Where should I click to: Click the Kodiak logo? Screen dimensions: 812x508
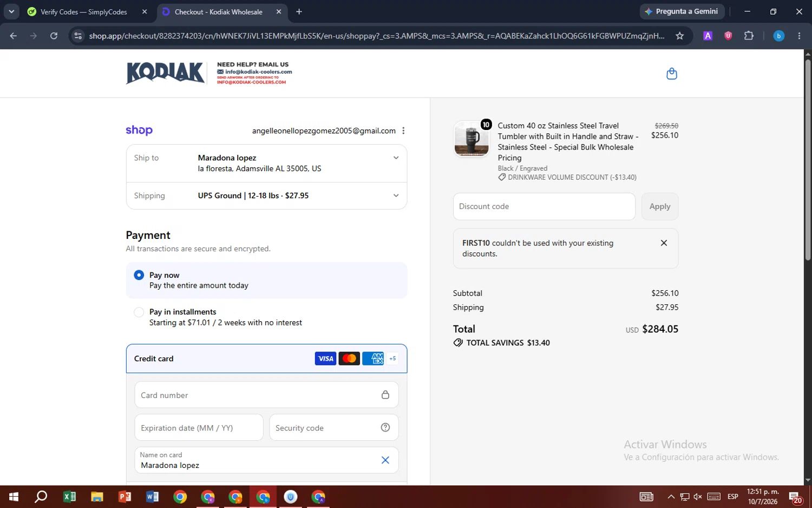pos(165,73)
